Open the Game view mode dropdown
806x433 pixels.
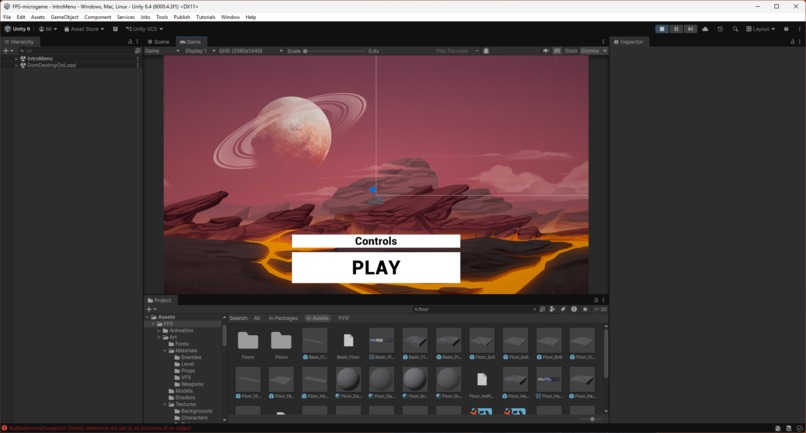coord(162,51)
